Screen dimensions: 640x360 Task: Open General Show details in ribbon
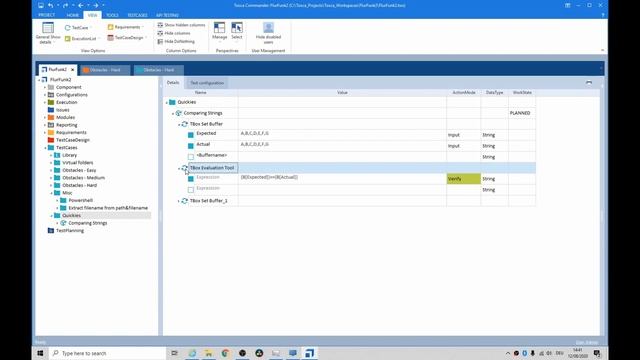click(48, 33)
